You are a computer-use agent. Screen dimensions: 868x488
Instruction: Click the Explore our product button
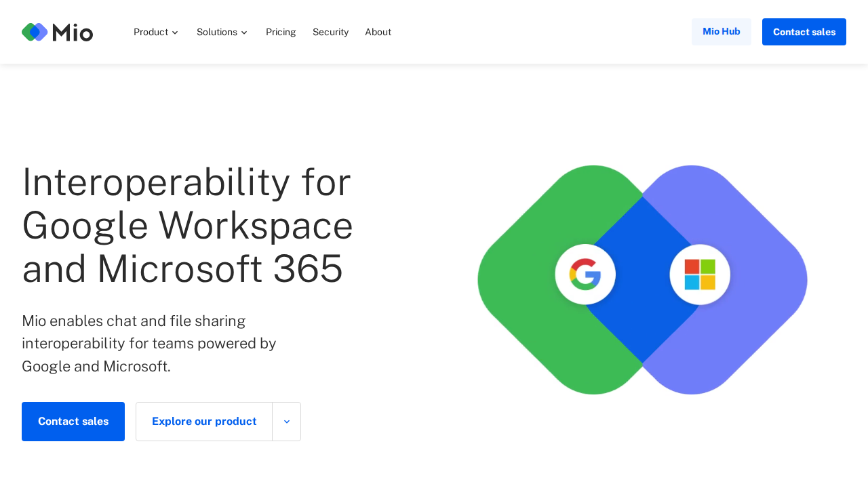tap(204, 422)
